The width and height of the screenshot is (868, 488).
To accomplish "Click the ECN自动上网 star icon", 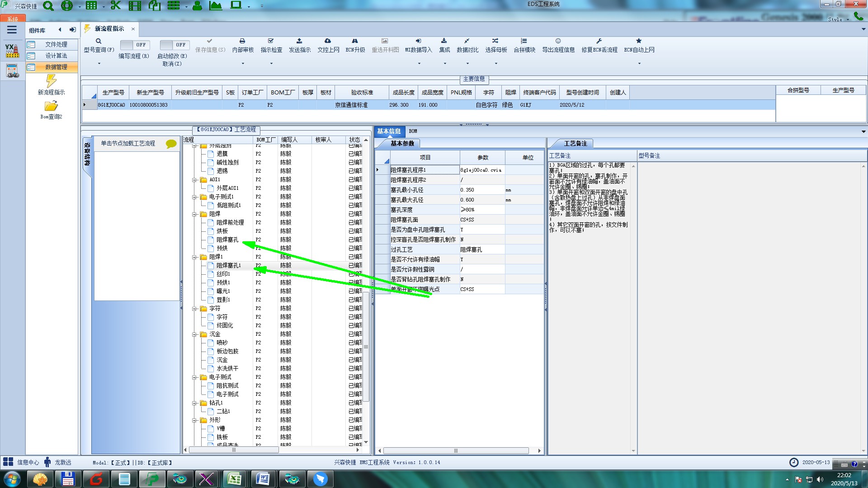I will click(x=639, y=41).
